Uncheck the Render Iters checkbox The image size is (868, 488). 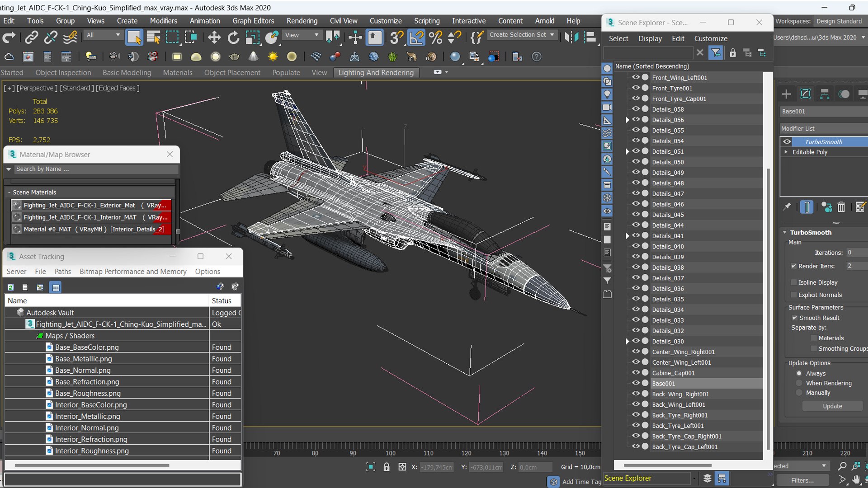pos(793,266)
